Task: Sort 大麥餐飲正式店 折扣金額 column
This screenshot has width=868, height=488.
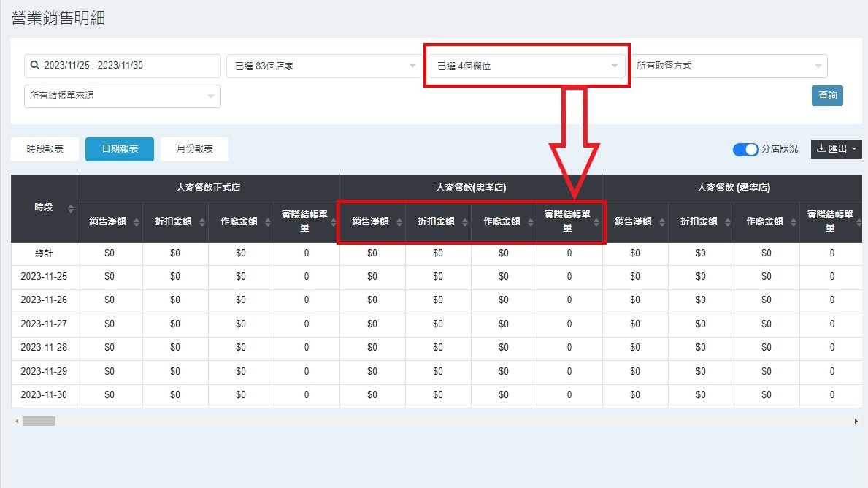Action: (x=201, y=222)
